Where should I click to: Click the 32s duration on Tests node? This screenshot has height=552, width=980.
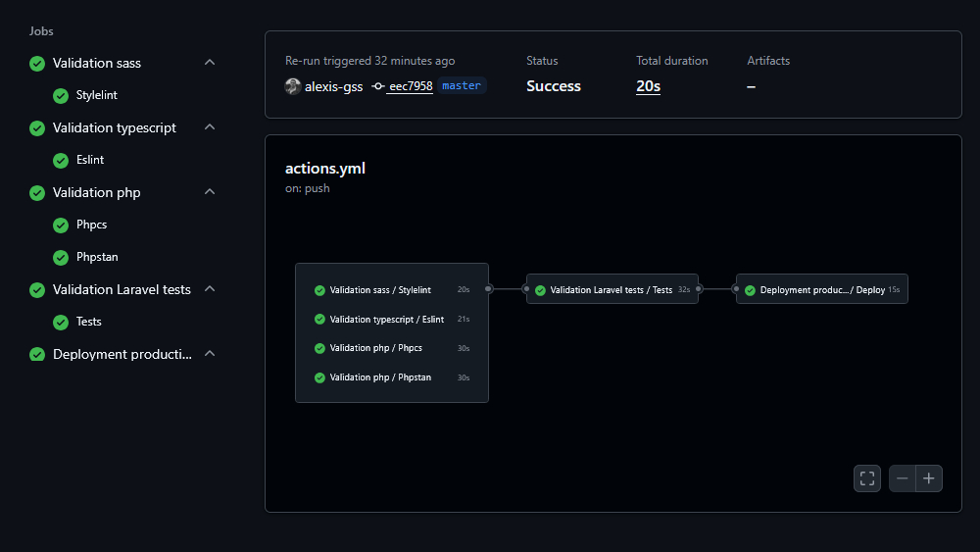point(684,289)
